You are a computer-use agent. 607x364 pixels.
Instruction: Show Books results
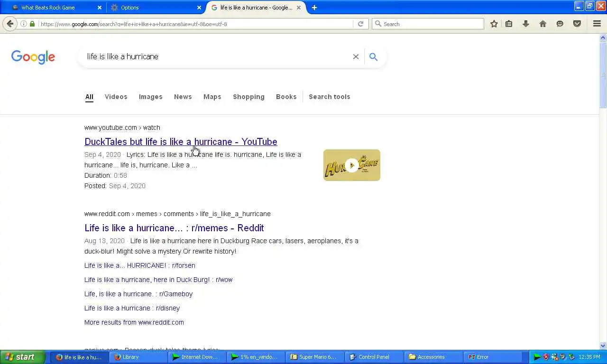coord(286,97)
